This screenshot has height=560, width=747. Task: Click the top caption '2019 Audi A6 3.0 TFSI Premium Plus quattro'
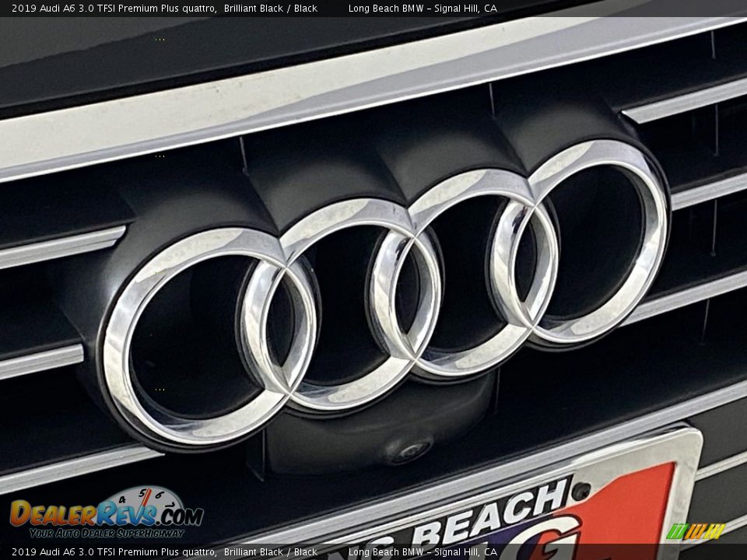[114, 8]
